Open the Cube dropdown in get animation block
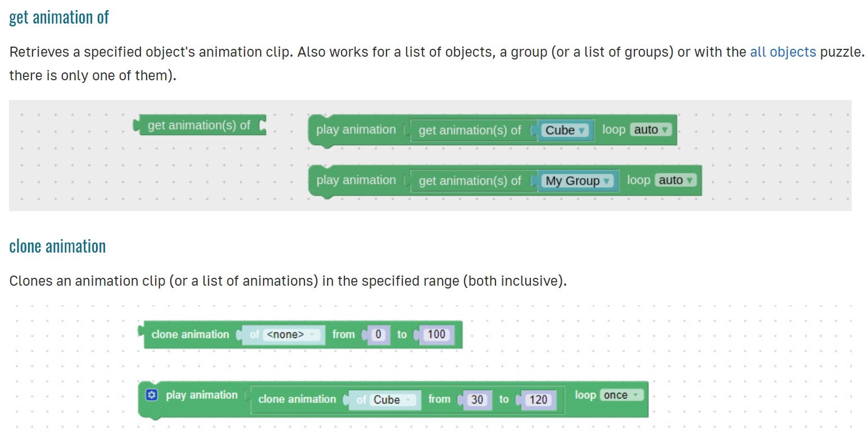The width and height of the screenshot is (868, 435). coord(566,130)
